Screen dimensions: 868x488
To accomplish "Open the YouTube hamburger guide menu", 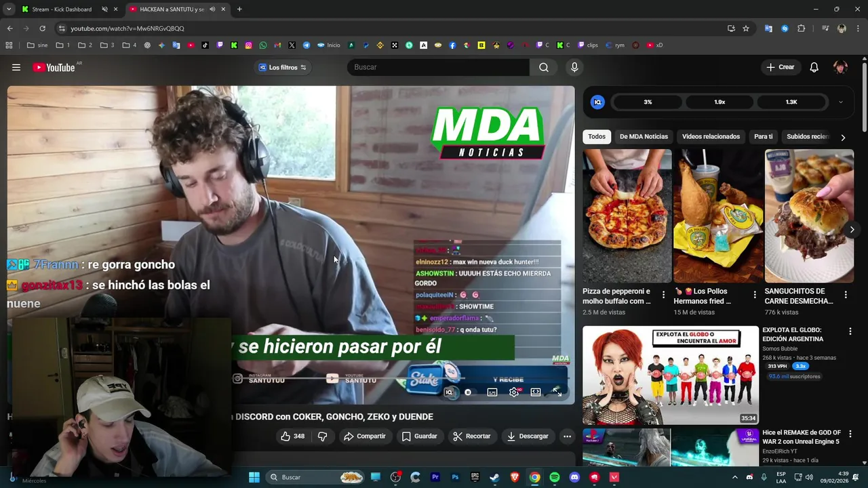I will pyautogui.click(x=16, y=67).
